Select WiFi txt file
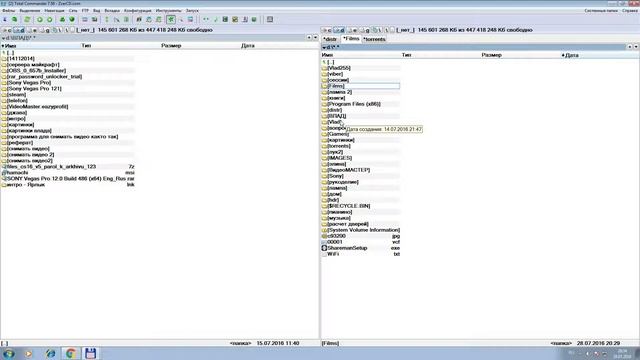 coord(360,254)
